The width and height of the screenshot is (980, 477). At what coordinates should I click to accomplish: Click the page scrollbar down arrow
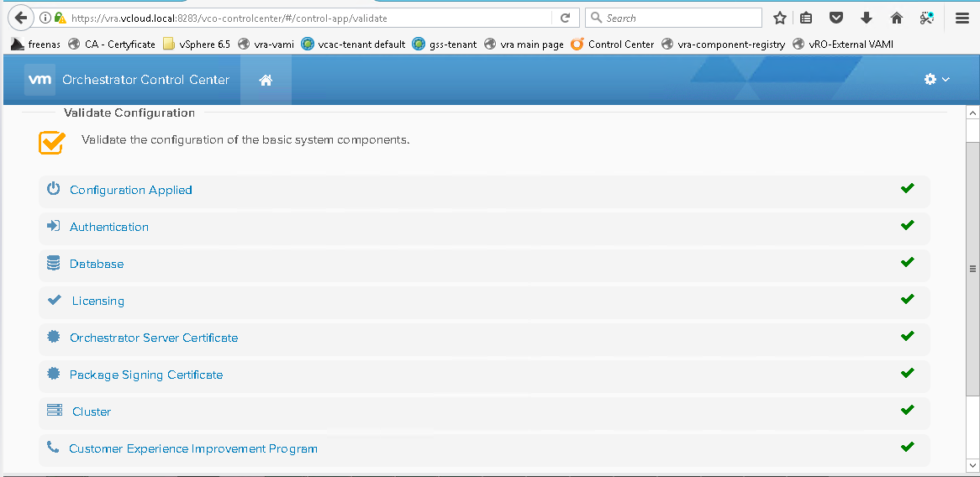[972, 465]
